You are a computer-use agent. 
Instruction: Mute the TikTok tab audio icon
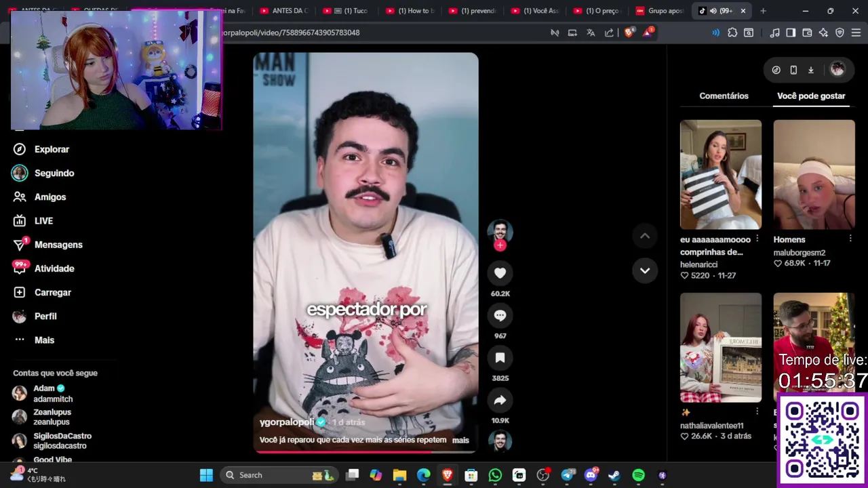click(713, 11)
